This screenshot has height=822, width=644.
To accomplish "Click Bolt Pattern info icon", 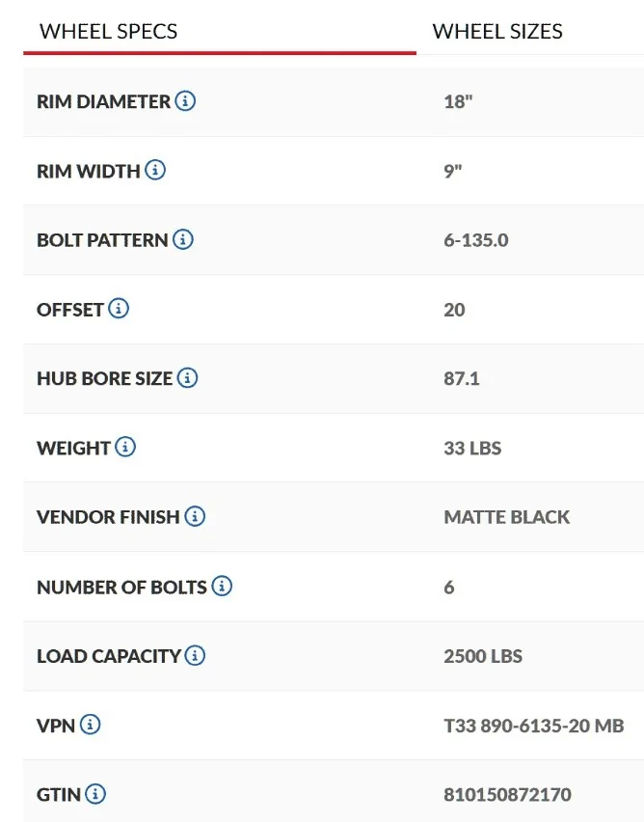I will tap(183, 239).
